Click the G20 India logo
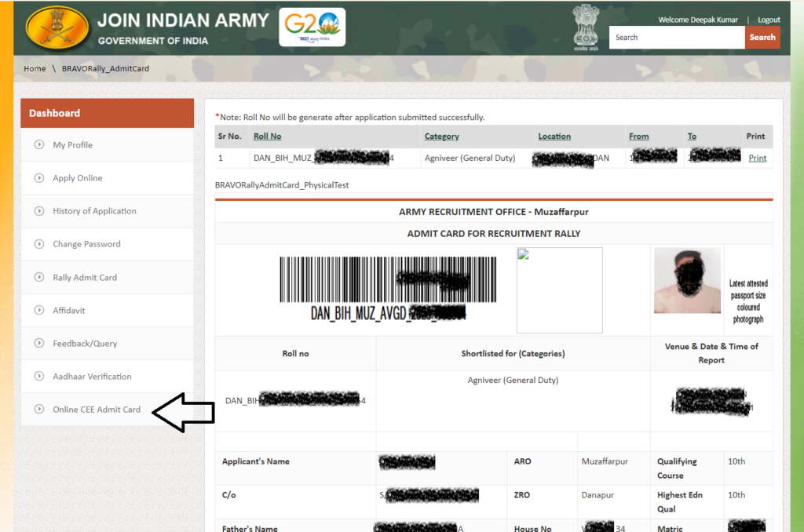The image size is (804, 532). (312, 27)
